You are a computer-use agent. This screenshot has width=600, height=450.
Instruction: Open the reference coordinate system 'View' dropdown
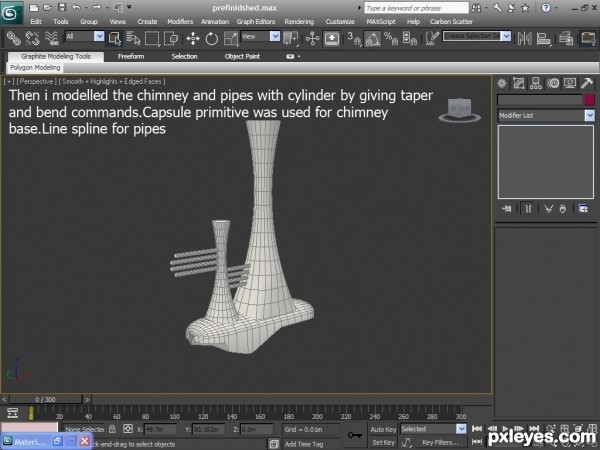click(275, 36)
